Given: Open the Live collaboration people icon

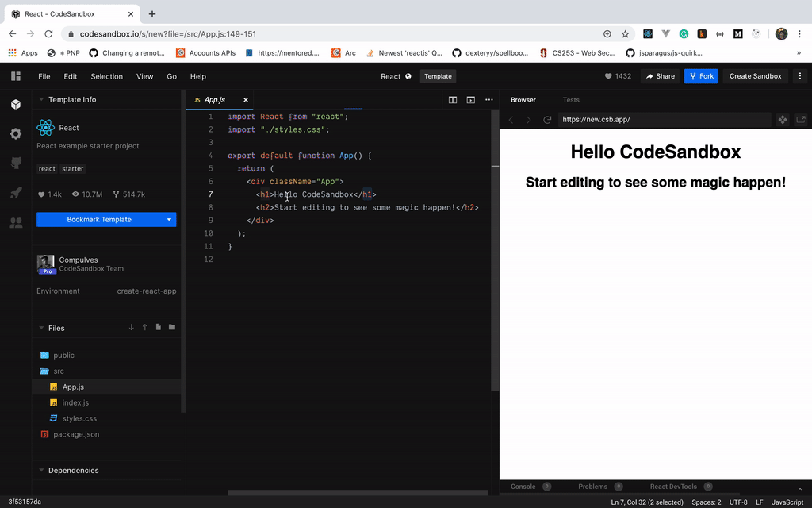Looking at the screenshot, I should 16,223.
